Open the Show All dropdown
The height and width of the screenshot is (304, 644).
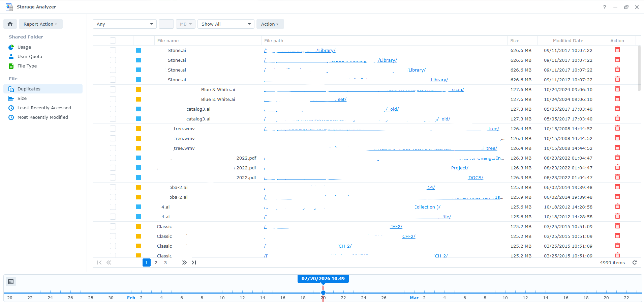point(226,24)
